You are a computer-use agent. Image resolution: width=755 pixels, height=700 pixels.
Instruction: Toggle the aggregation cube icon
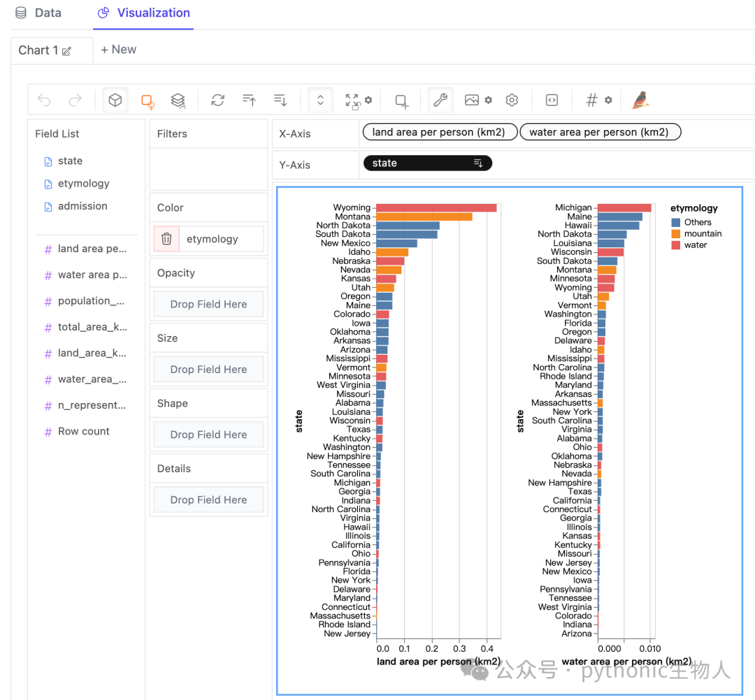pyautogui.click(x=115, y=100)
